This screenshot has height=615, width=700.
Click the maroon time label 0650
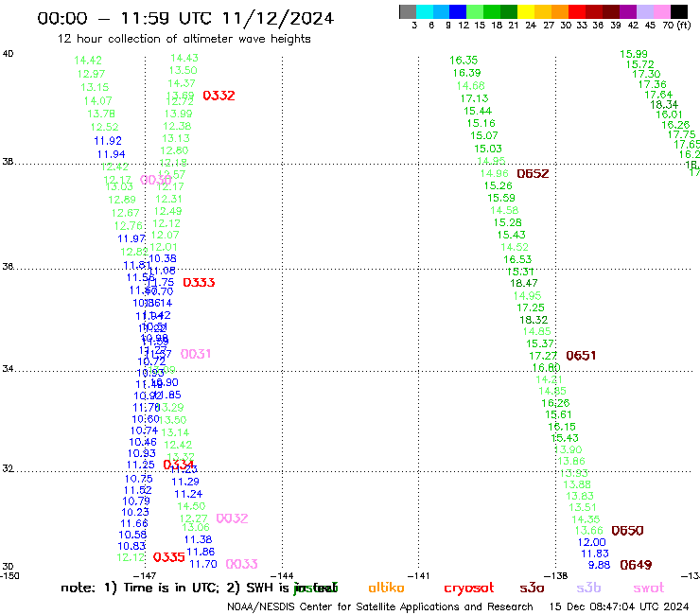point(627,531)
